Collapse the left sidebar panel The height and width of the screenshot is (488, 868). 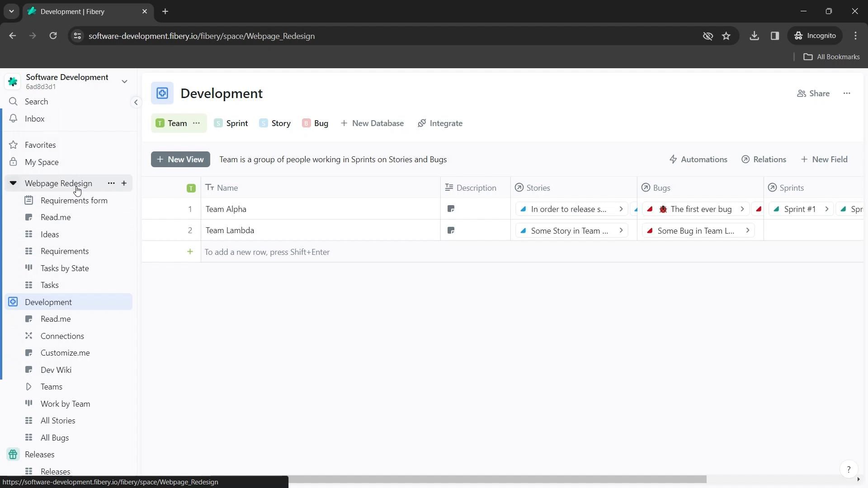coord(136,103)
